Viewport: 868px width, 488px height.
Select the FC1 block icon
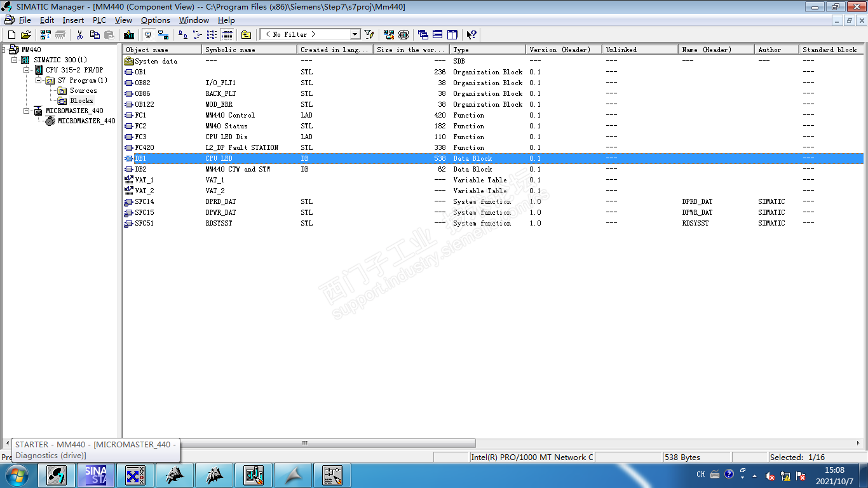(129, 115)
